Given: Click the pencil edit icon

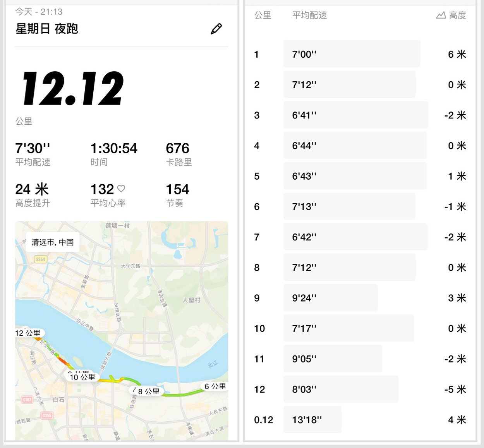Looking at the screenshot, I should pyautogui.click(x=216, y=29).
